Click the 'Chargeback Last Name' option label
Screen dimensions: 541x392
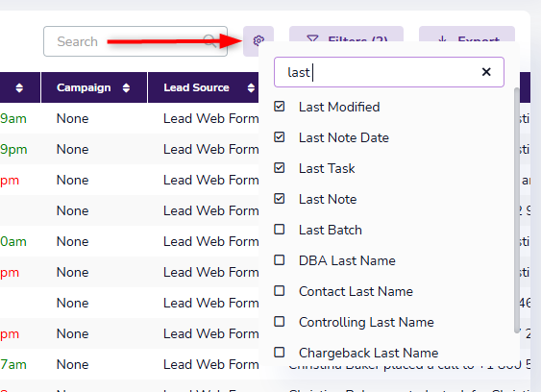click(368, 353)
